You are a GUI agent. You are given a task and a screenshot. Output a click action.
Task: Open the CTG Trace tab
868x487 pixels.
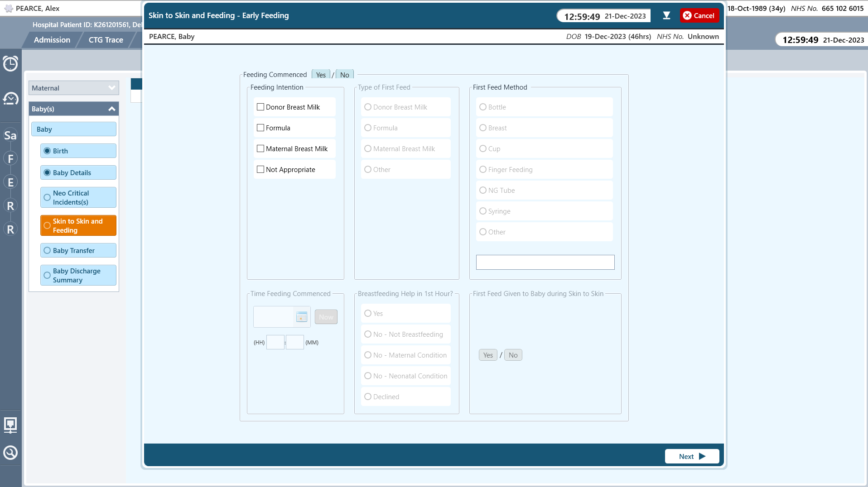(x=106, y=40)
